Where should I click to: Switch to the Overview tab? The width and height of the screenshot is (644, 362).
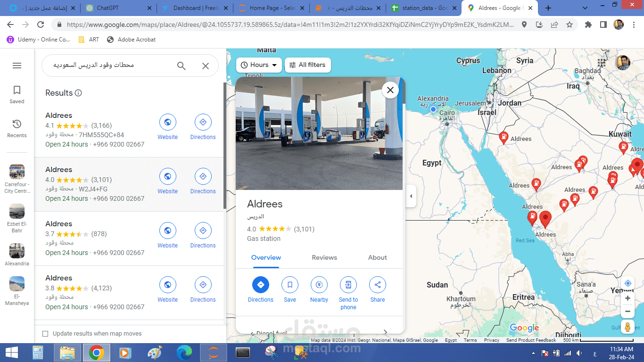click(x=266, y=257)
